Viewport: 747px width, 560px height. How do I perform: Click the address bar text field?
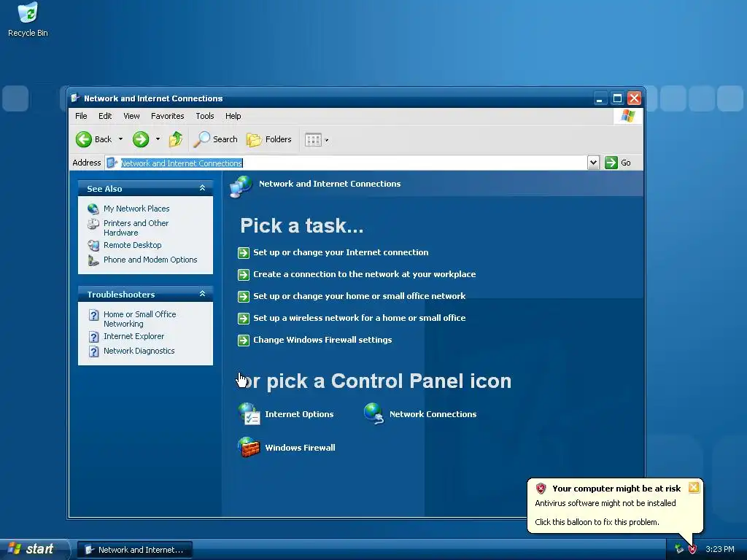click(347, 163)
